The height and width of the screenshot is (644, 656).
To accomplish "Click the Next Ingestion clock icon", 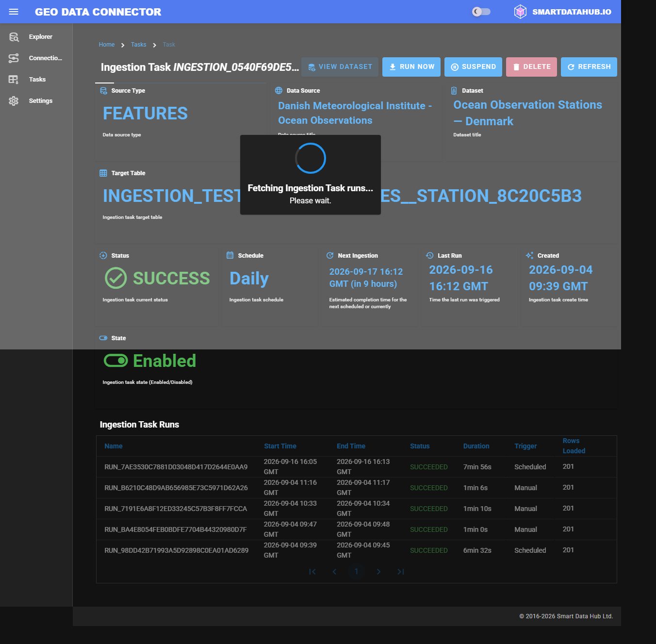I will (x=330, y=256).
